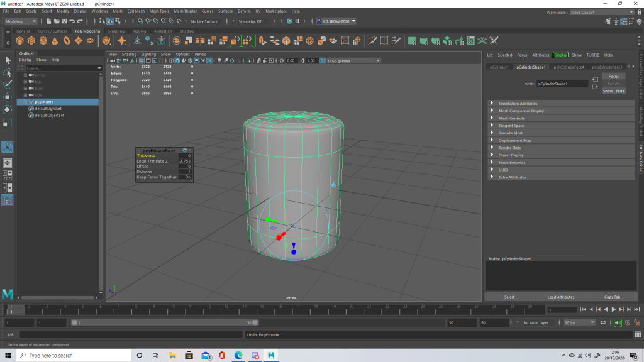Click the mesh name input field
The width and height of the screenshot is (644, 362).
point(562,83)
